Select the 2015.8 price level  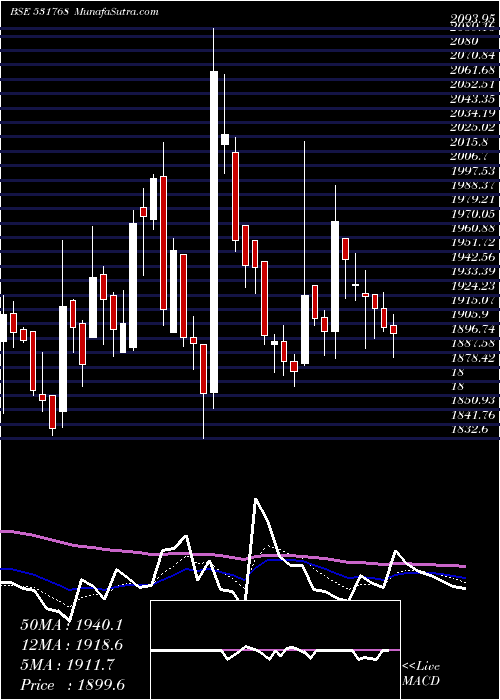click(x=469, y=142)
